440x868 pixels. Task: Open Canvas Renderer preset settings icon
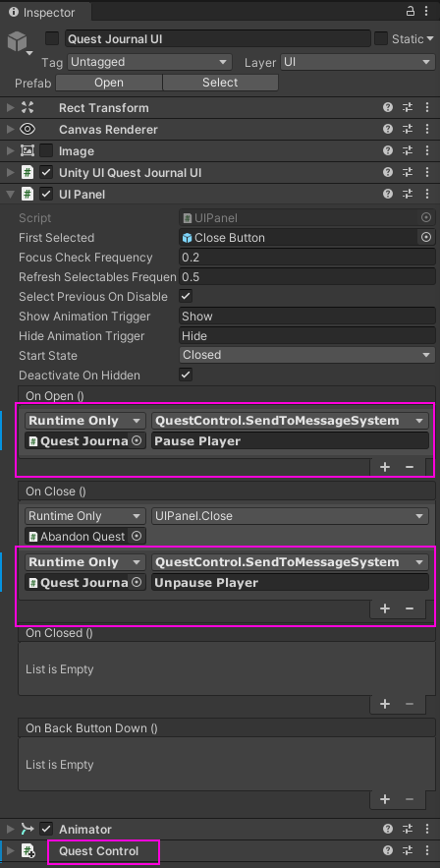point(408,129)
